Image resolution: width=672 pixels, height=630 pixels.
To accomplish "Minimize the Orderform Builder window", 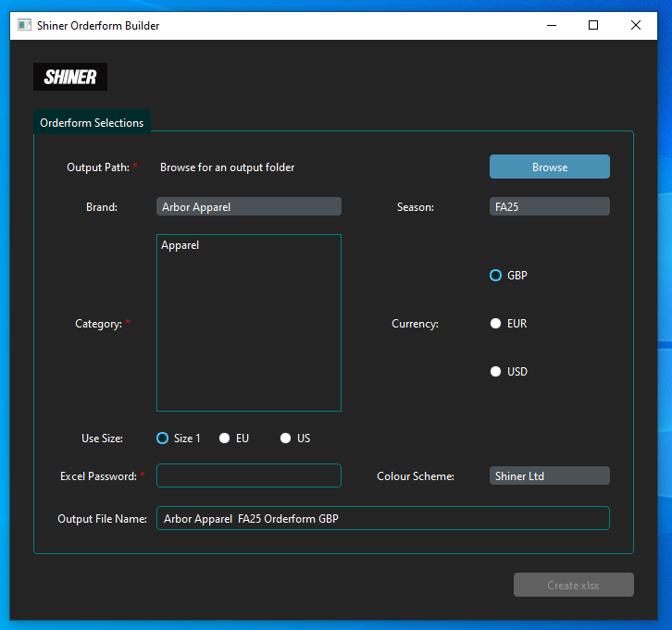I will click(x=551, y=26).
